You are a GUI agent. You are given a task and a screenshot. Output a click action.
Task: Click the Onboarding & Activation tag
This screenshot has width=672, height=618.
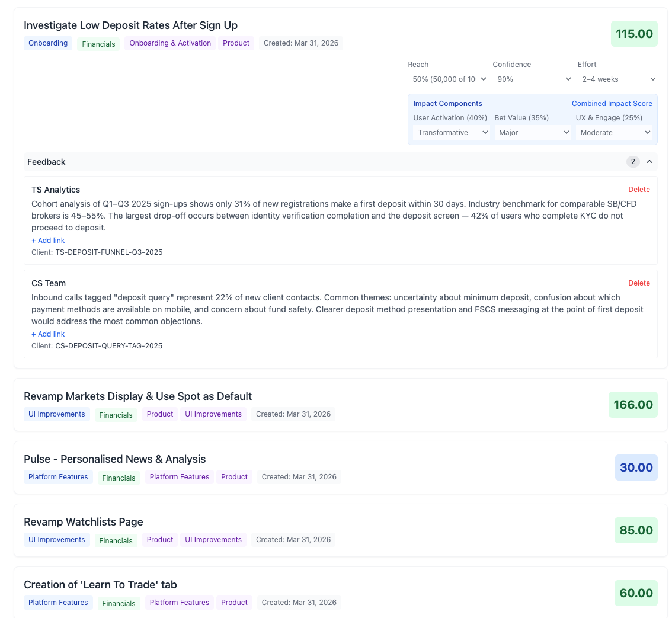tap(170, 43)
